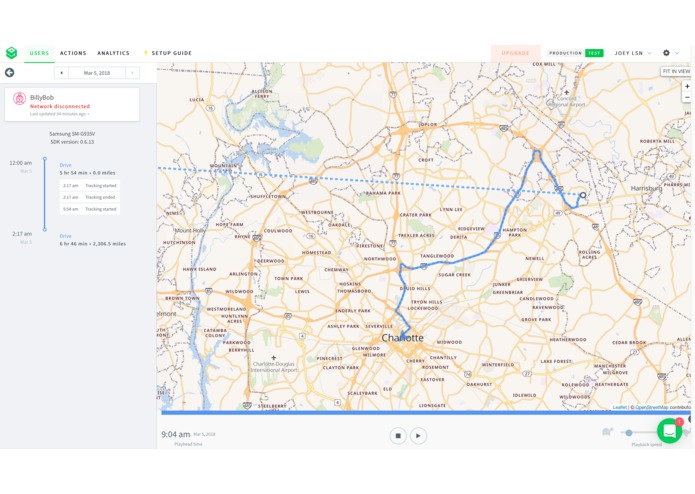Select the green Test environment badge

(x=594, y=53)
